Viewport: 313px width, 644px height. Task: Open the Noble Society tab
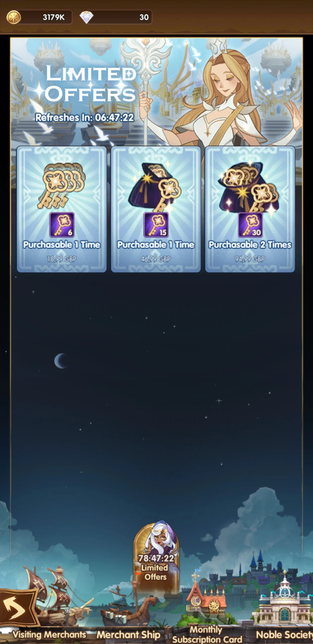[x=284, y=634]
